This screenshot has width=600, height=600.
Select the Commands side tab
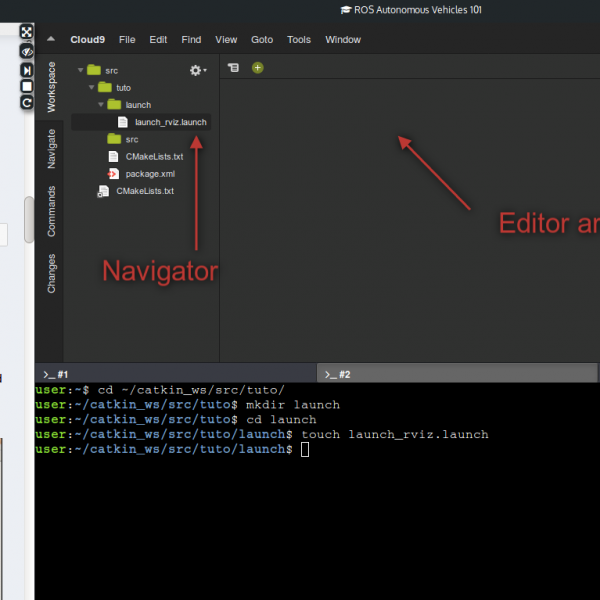tap(51, 211)
